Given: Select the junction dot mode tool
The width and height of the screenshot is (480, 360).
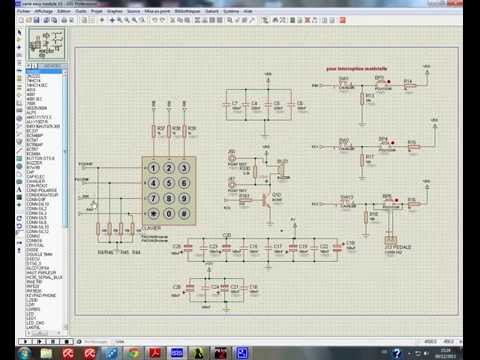Looking at the screenshot, I should pos(19,47).
